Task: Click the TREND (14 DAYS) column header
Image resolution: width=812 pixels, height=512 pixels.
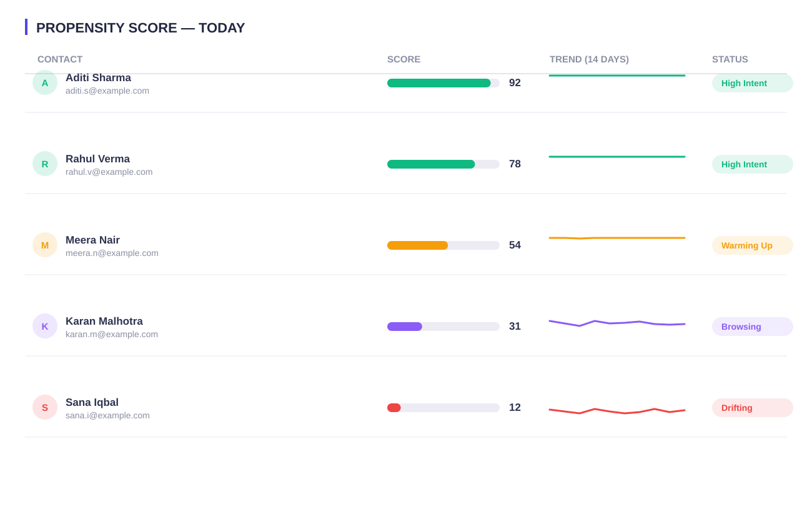Action: coord(589,59)
